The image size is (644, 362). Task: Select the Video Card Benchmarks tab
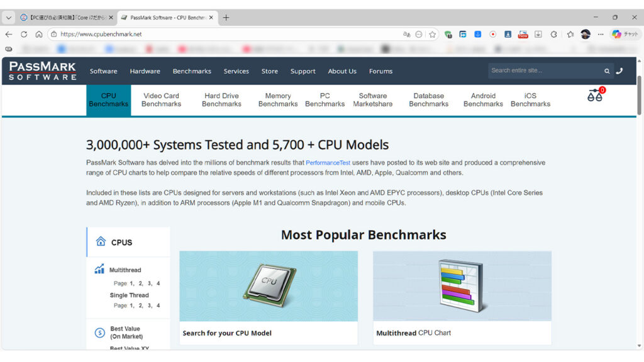161,100
